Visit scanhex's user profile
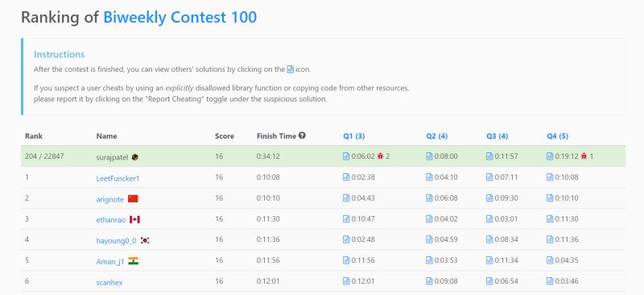The width and height of the screenshot is (644, 295). tap(109, 283)
